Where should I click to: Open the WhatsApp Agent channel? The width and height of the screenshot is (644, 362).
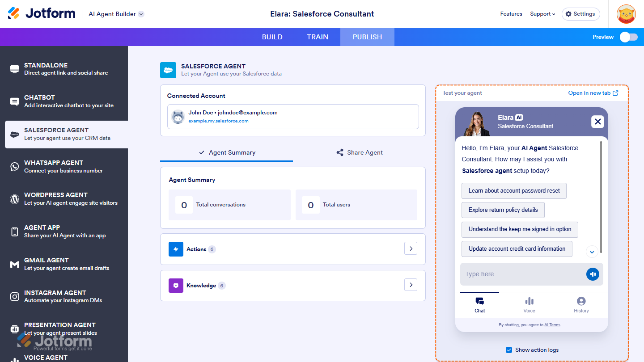click(54, 167)
